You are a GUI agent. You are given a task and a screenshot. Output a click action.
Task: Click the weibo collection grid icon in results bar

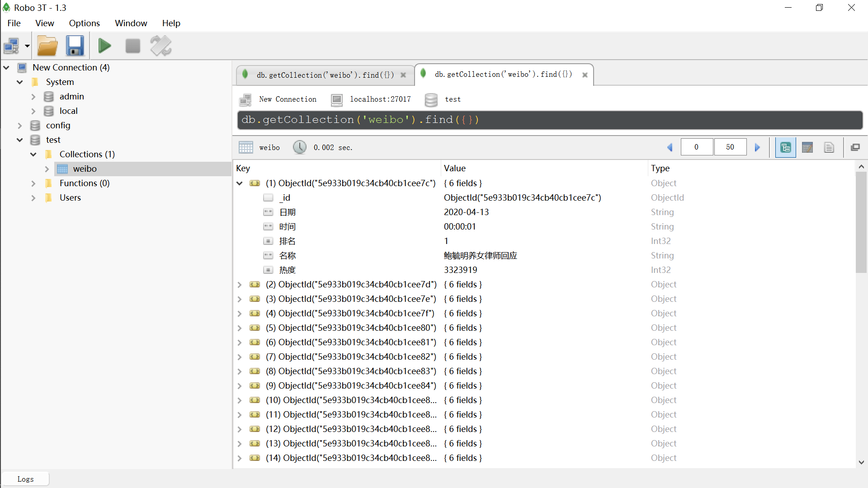click(245, 147)
